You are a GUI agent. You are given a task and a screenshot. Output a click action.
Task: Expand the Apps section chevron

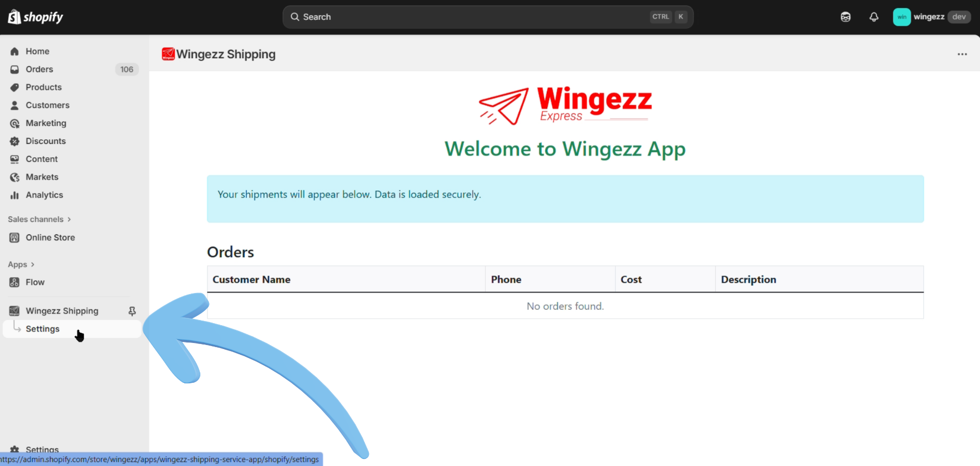[32, 264]
